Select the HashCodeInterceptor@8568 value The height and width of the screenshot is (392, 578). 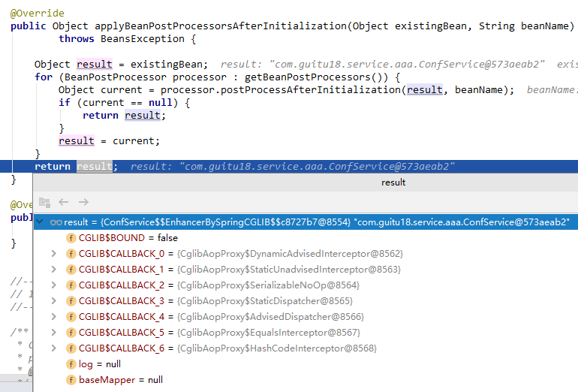pos(277,348)
